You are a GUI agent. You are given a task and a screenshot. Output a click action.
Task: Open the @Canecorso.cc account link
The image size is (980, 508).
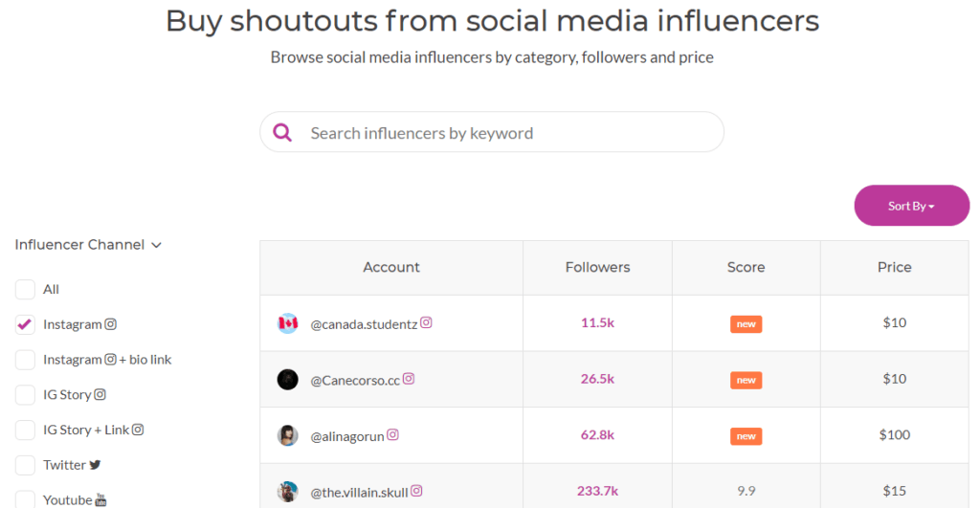355,380
